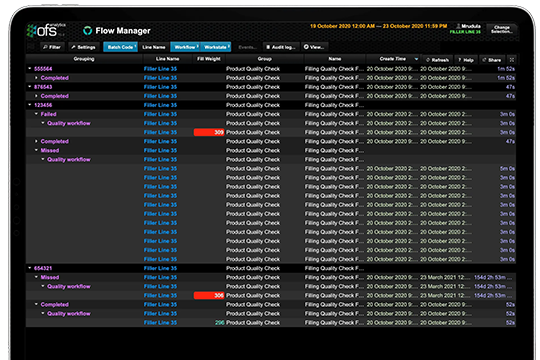
Task: Toggle the Batch Code grouping
Action: coord(121,47)
